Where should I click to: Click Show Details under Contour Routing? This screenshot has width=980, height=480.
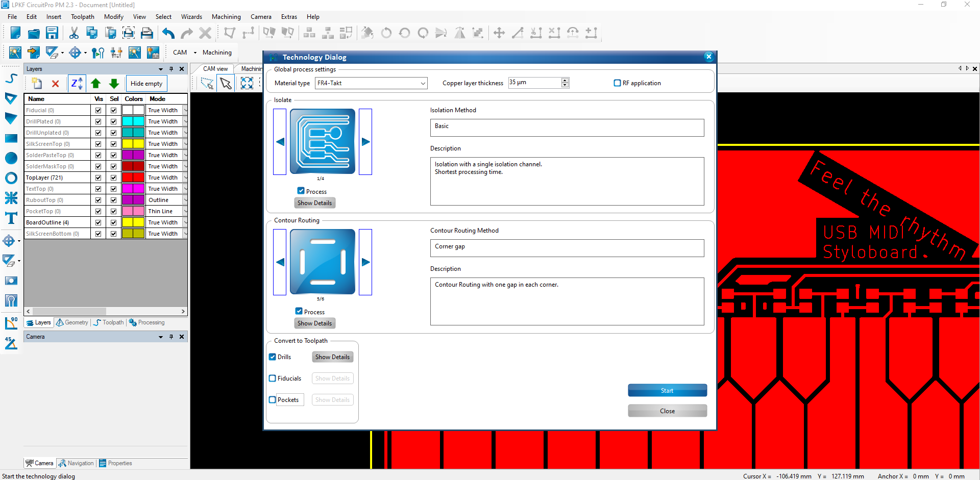[314, 323]
